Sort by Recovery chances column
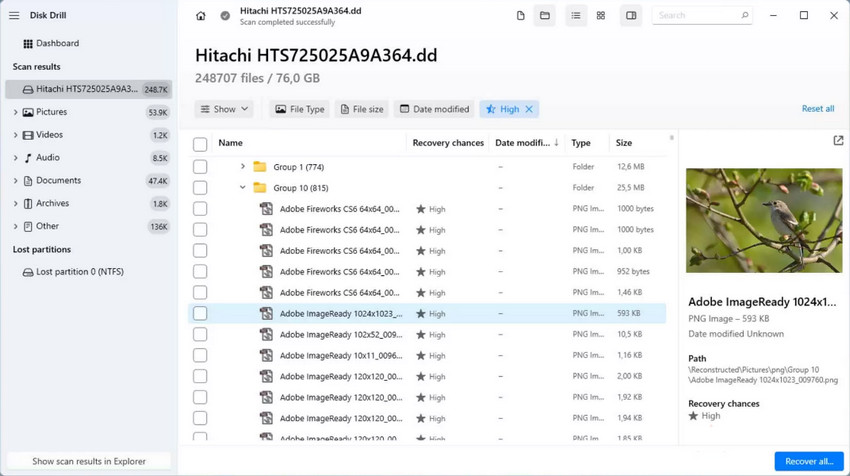850x476 pixels. [x=448, y=143]
